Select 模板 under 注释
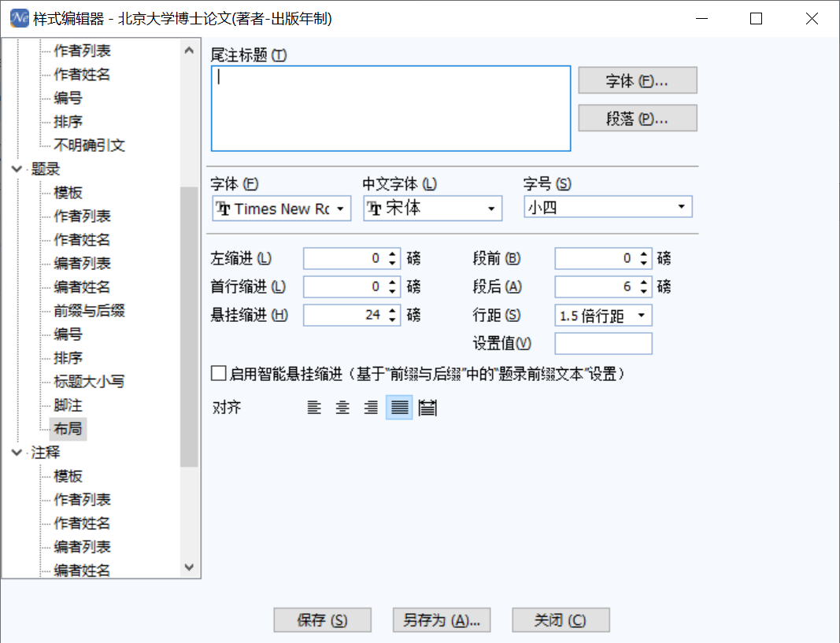Image resolution: width=840 pixels, height=643 pixels. (68, 476)
